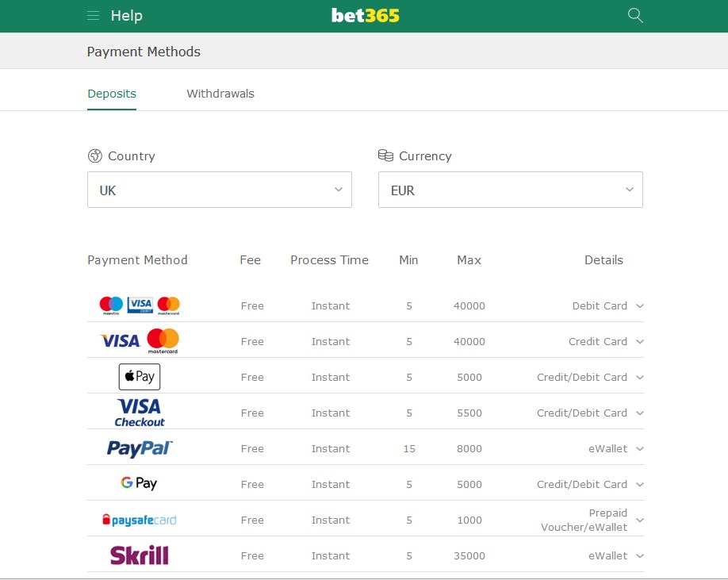The width and height of the screenshot is (728, 580).
Task: Switch to the Withdrawals tab
Action: click(x=220, y=94)
